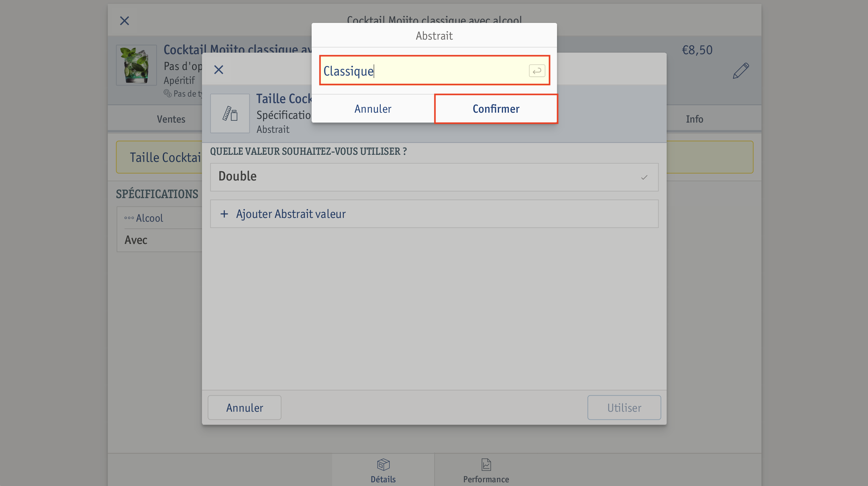Close the product page with X

click(x=124, y=21)
